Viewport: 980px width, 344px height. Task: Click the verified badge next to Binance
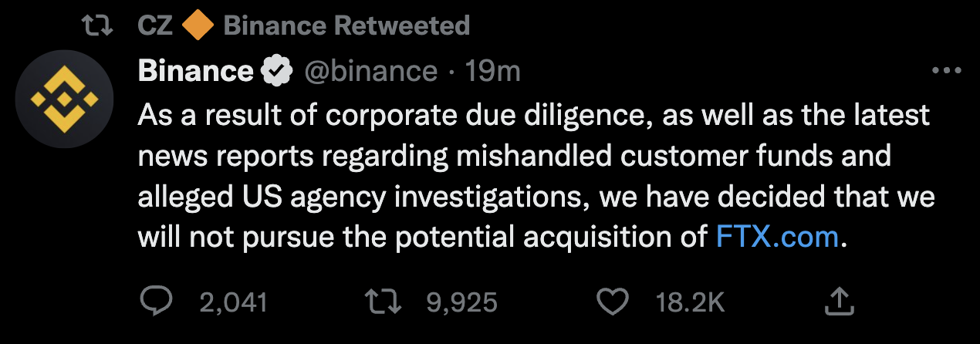[276, 72]
